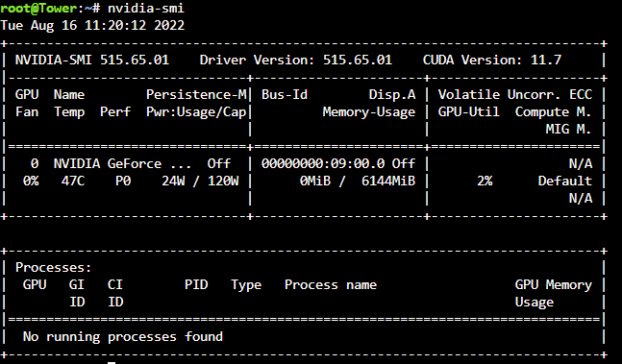This screenshot has width=622, height=364.
Task: Click the Processes: section label
Action: [53, 267]
